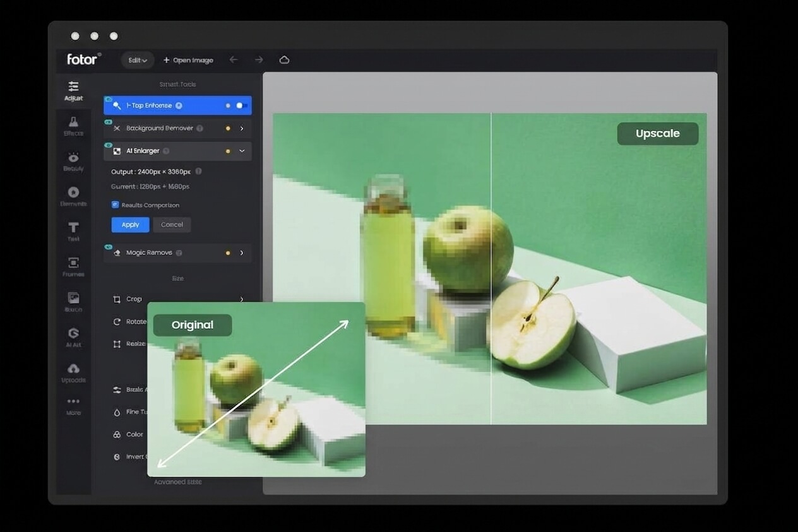The width and height of the screenshot is (798, 532).
Task: Toggle the Results Comparison checkbox
Action: [115, 204]
